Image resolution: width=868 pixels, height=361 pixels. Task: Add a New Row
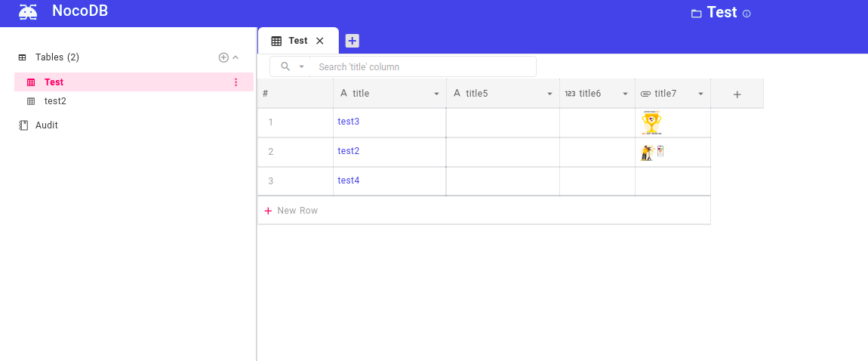(x=291, y=211)
